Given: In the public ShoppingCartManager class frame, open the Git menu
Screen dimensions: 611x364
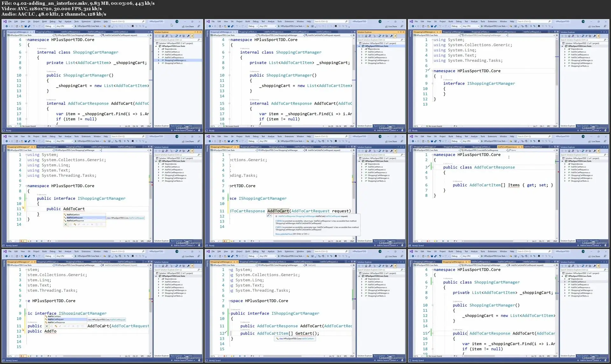Looking at the screenshot, I should pos(435,251).
